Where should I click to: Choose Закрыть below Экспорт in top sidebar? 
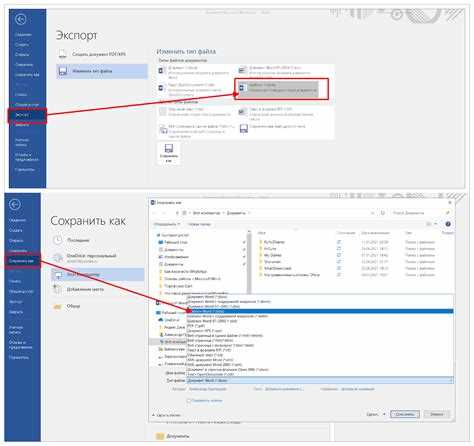coord(22,125)
